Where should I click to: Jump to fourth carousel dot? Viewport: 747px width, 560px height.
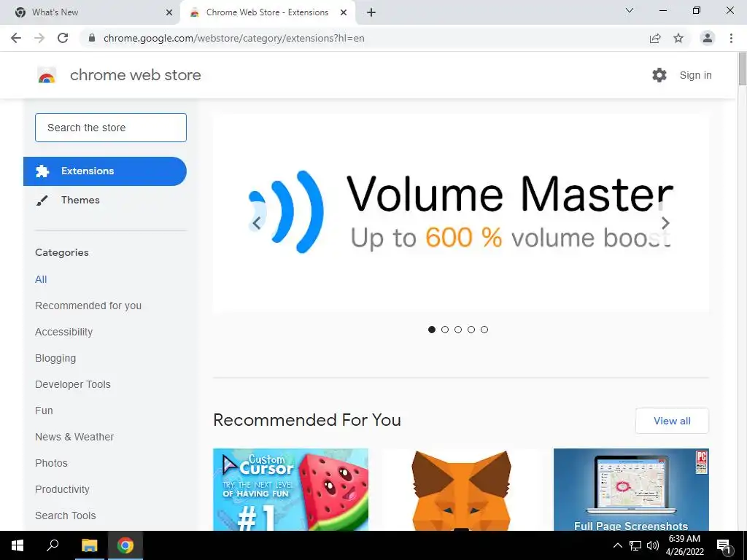coord(471,330)
